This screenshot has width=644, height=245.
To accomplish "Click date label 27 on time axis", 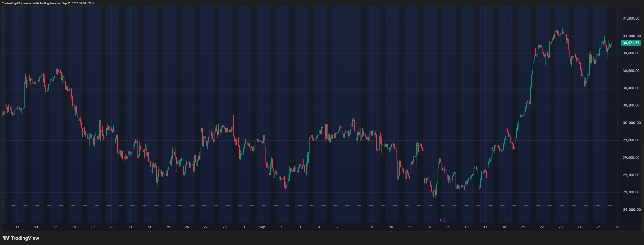I will click(206, 227).
